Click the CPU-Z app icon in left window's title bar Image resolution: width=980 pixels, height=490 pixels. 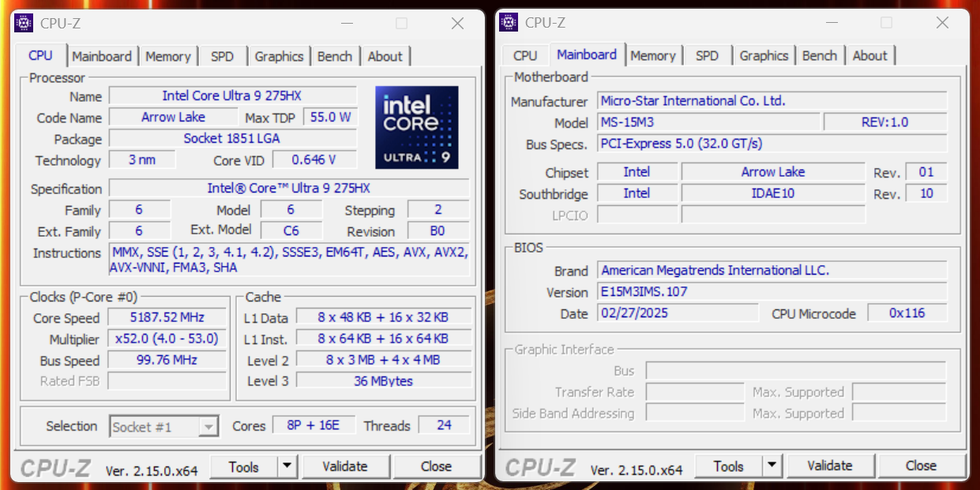[x=24, y=23]
